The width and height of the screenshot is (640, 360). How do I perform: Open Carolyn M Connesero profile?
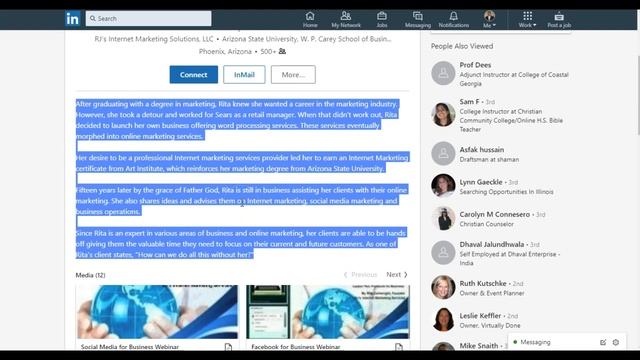[x=495, y=214]
